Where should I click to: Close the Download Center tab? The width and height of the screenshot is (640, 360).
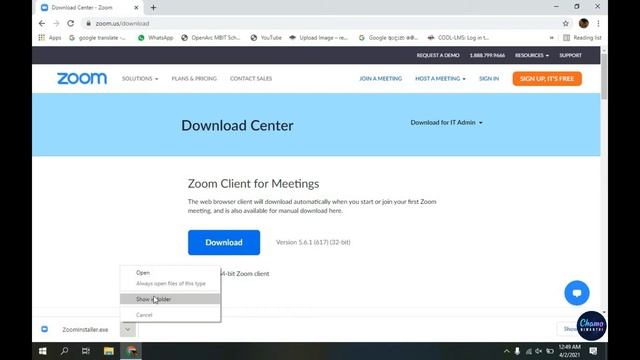(x=136, y=7)
